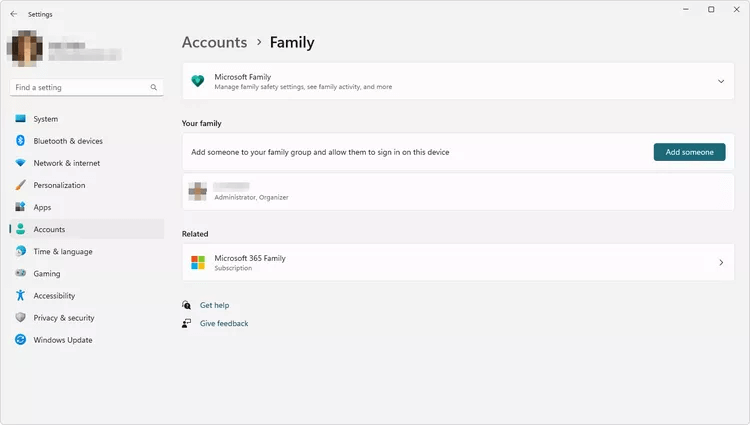Click the Related section heading
The image size is (750, 425).
pyautogui.click(x=195, y=234)
